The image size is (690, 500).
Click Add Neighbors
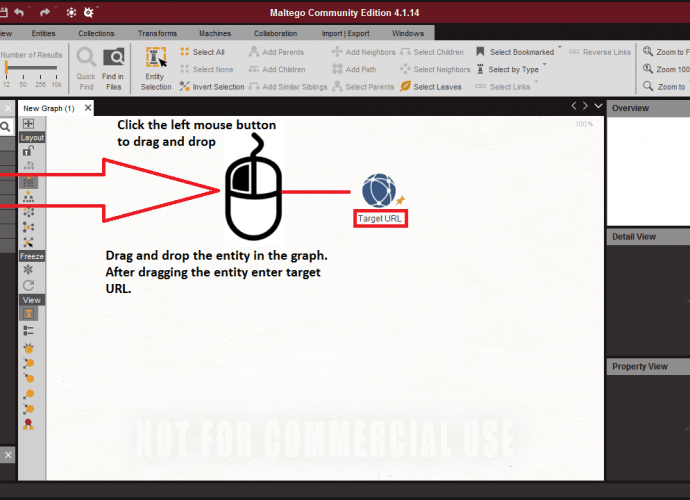point(363,52)
